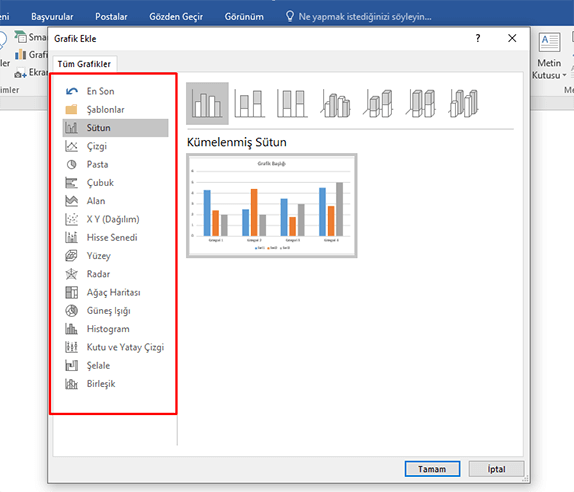This screenshot has height=492, width=574.
Task: Click the Ne yapmak istediğinizi söyleyin field
Action: pos(365,17)
